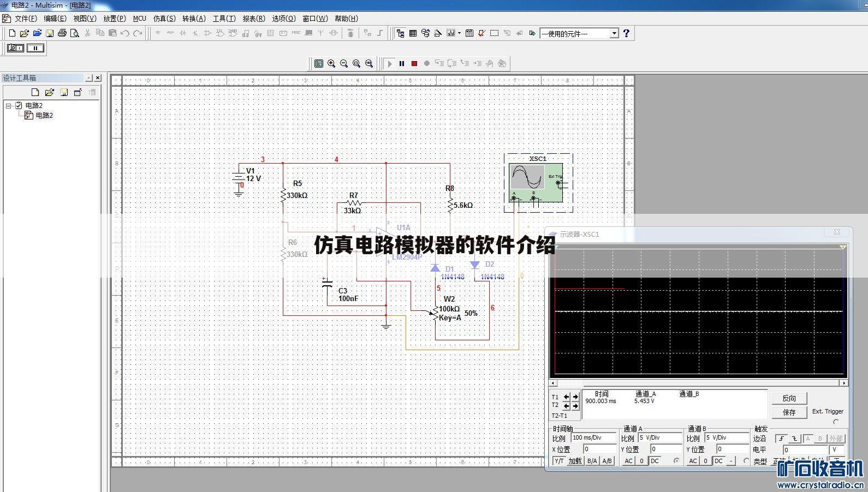Select Channel A AC coupling
The height and width of the screenshot is (492, 868).
(629, 461)
